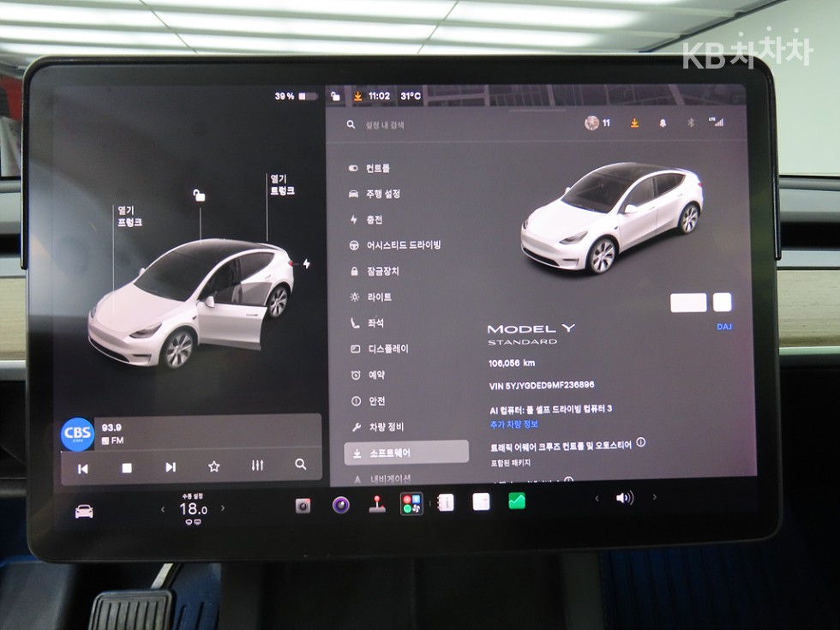This screenshot has width=840, height=630.
Task: Decrease temperature with left chevron
Action: pyautogui.click(x=163, y=509)
